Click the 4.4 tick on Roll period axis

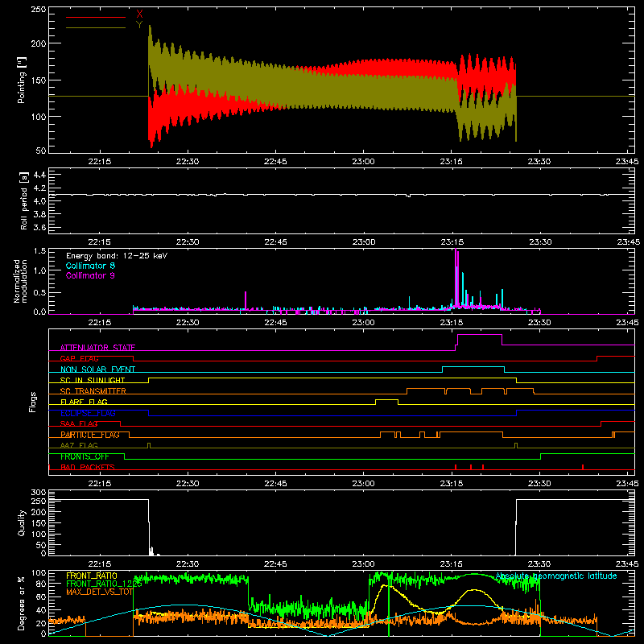click(39, 175)
